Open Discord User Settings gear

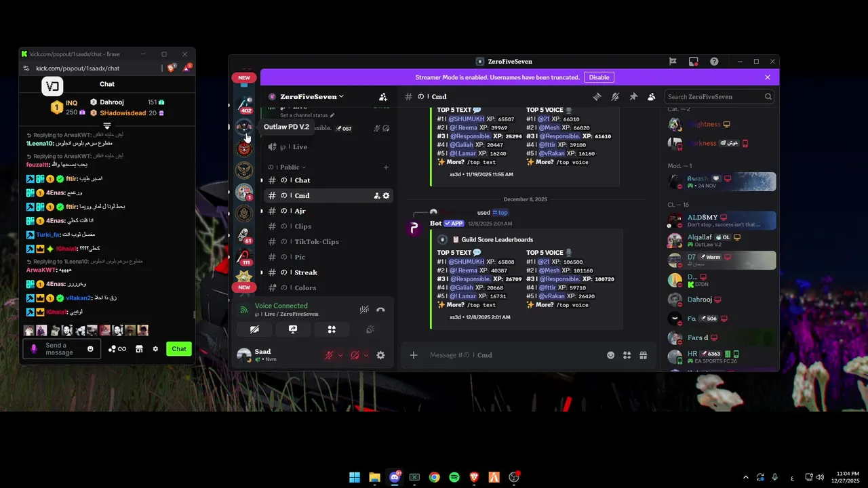[380, 355]
